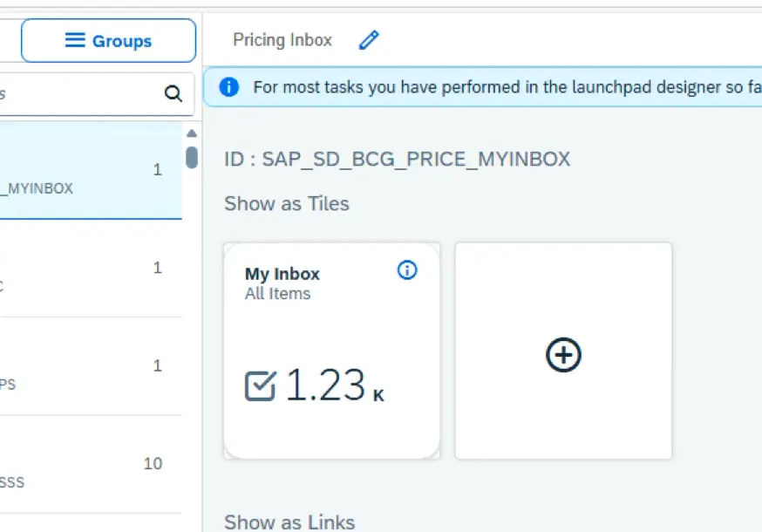Click the Pricing Inbox group title

coord(282,40)
